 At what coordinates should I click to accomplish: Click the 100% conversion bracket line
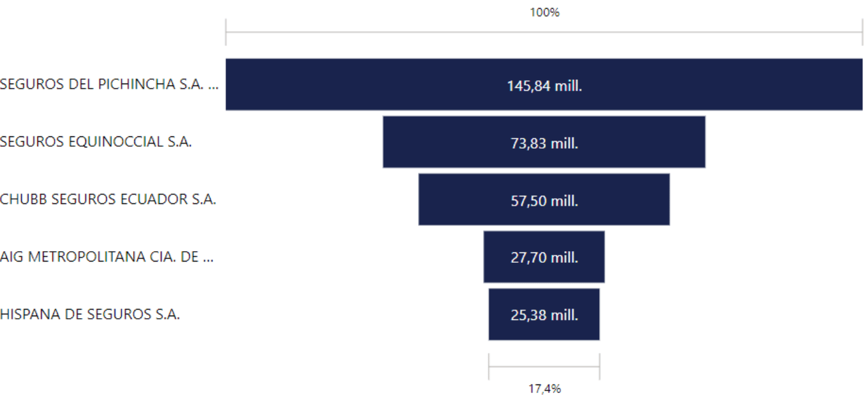(544, 32)
